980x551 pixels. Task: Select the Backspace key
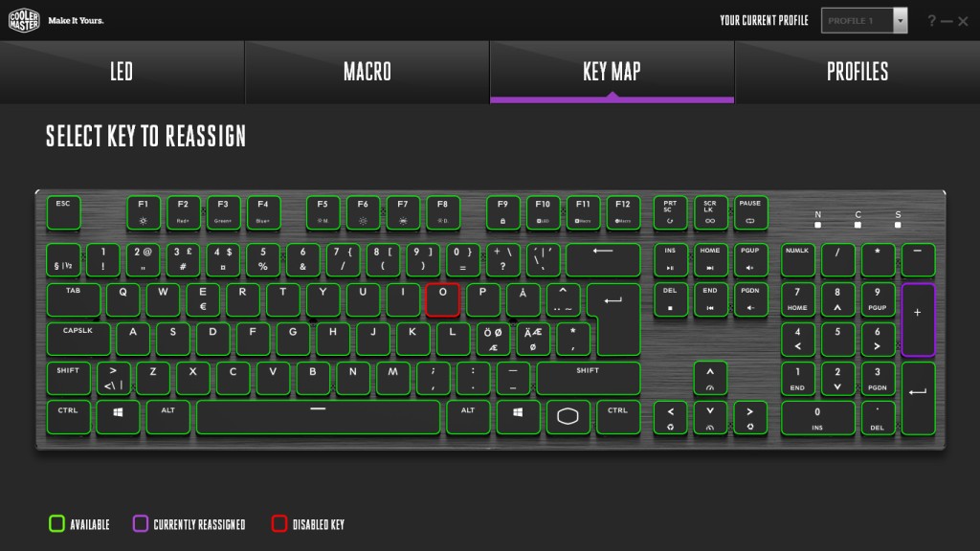click(x=603, y=259)
